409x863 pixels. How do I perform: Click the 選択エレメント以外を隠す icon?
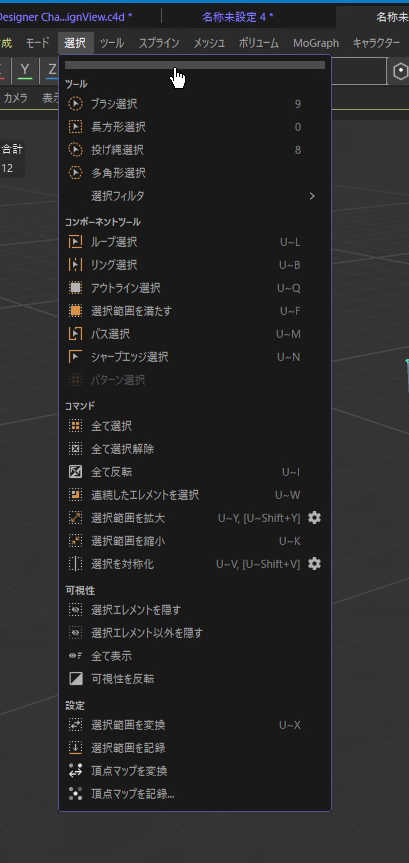75,633
